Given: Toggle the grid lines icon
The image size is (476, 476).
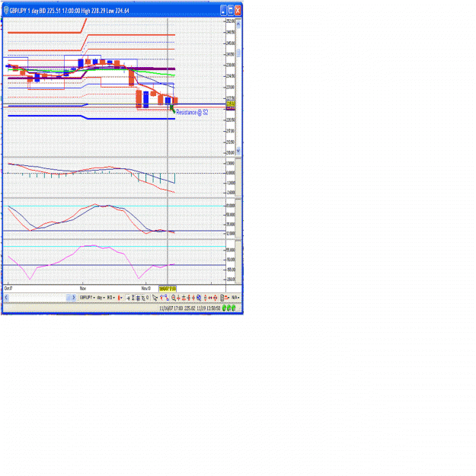Looking at the screenshot, I should pyautogui.click(x=138, y=298).
